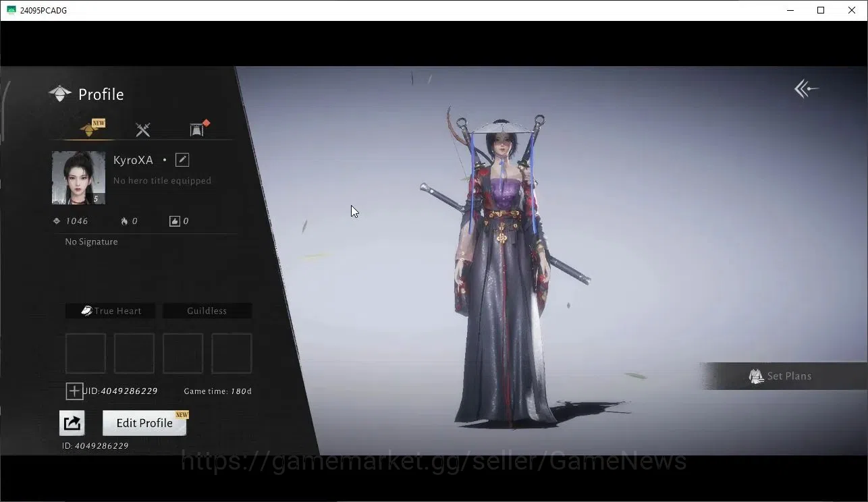868x502 pixels.
Task: Click the Edit Profile button
Action: tap(144, 423)
